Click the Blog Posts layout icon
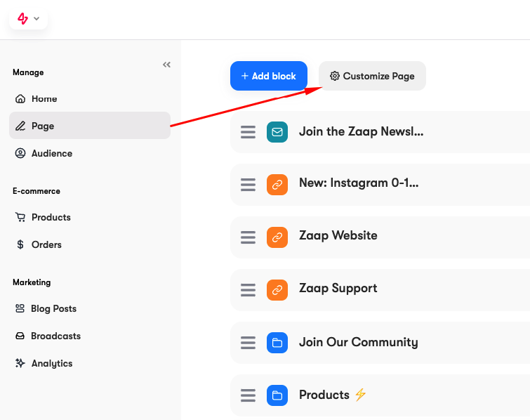 click(x=20, y=308)
